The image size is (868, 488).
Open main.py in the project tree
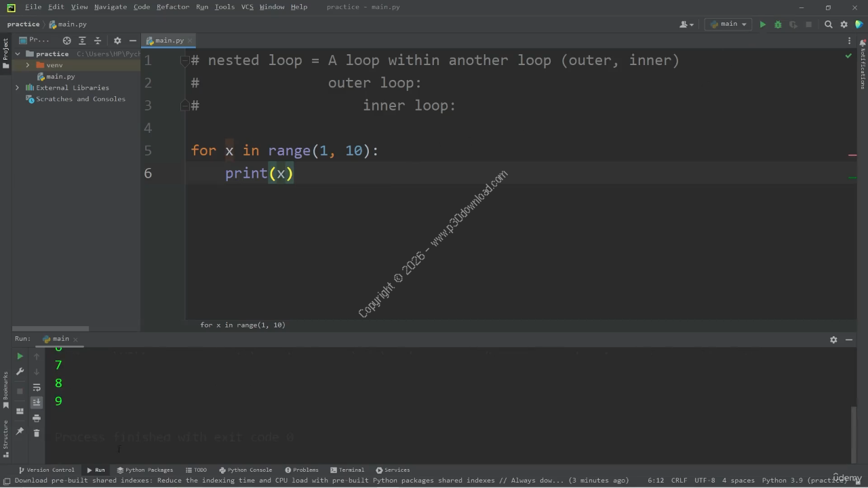pyautogui.click(x=60, y=77)
